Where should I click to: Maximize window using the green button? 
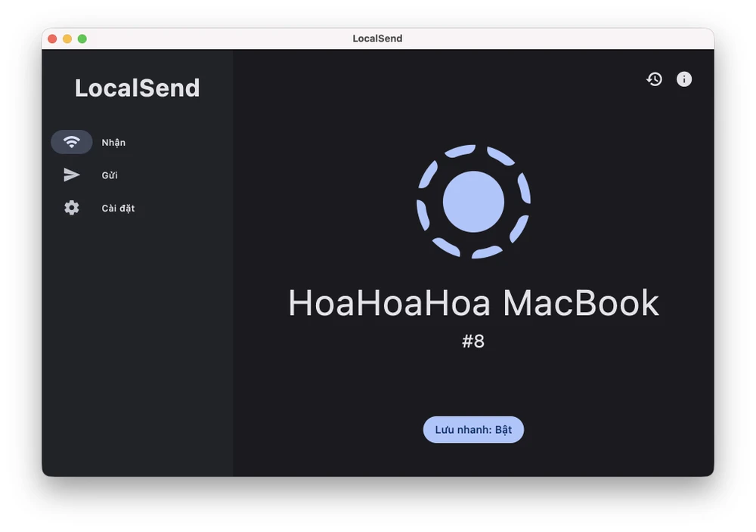(82, 39)
